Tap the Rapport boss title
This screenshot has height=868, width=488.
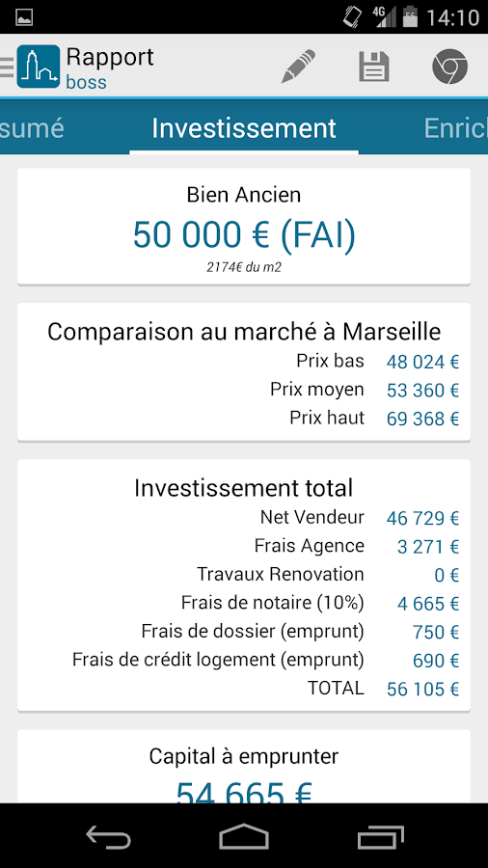coord(110,68)
